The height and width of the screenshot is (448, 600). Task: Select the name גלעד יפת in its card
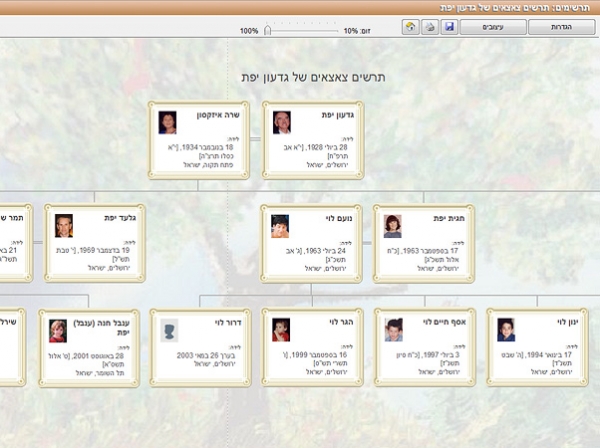tap(120, 218)
